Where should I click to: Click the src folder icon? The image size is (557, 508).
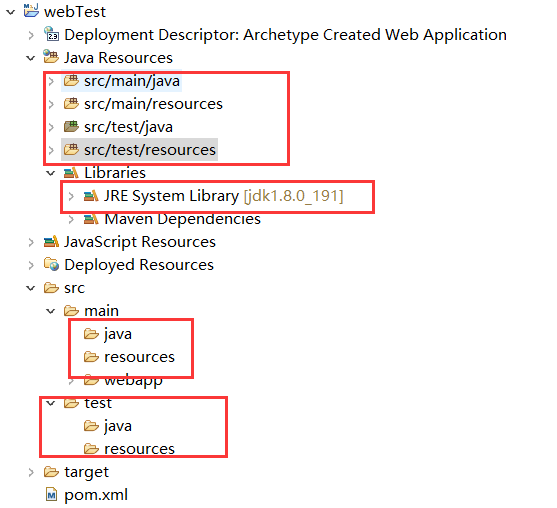(x=51, y=288)
